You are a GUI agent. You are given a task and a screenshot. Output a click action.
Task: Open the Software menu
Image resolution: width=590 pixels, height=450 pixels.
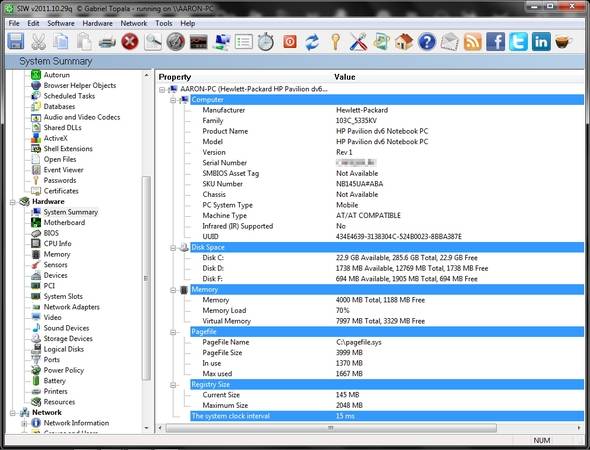[61, 23]
